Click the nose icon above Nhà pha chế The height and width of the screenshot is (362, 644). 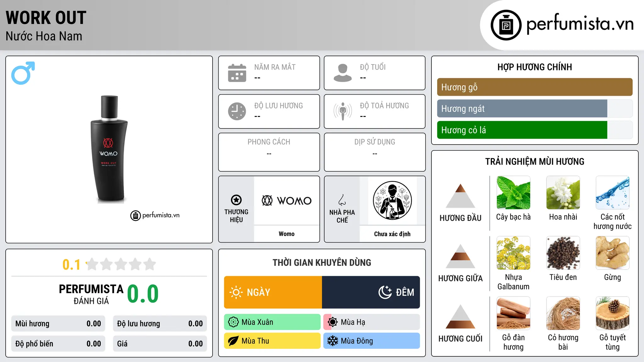click(342, 200)
